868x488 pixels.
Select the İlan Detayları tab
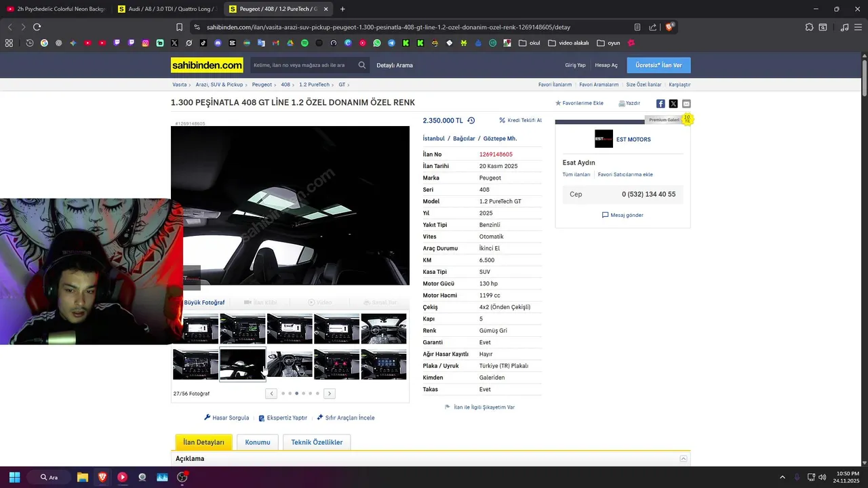click(203, 442)
